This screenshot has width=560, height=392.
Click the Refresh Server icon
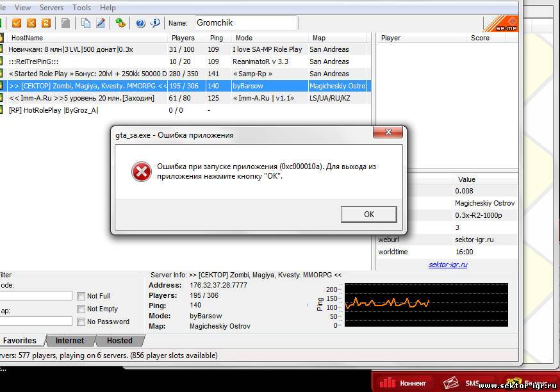tap(46, 23)
